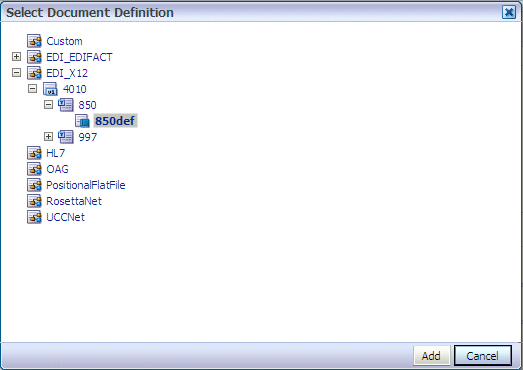Click the EDI_EDIFACT protocol icon
The image size is (523, 370).
point(34,57)
